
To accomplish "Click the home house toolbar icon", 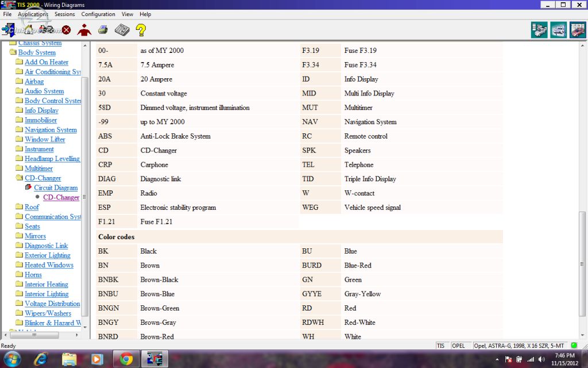I will pos(29,30).
